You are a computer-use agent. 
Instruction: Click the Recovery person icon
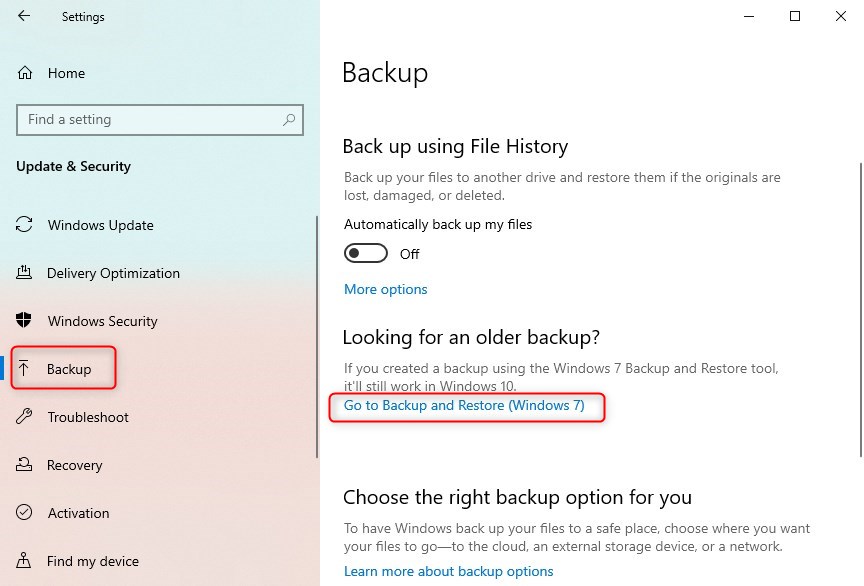pos(26,465)
